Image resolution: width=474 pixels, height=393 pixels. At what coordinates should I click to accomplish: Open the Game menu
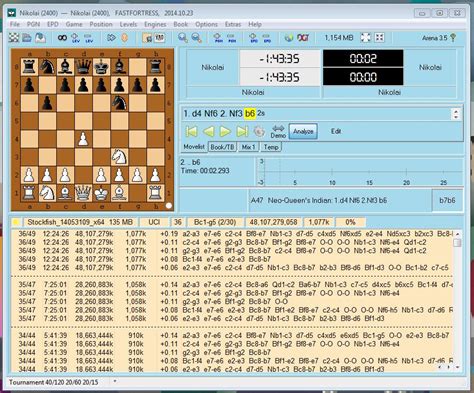pyautogui.click(x=74, y=24)
